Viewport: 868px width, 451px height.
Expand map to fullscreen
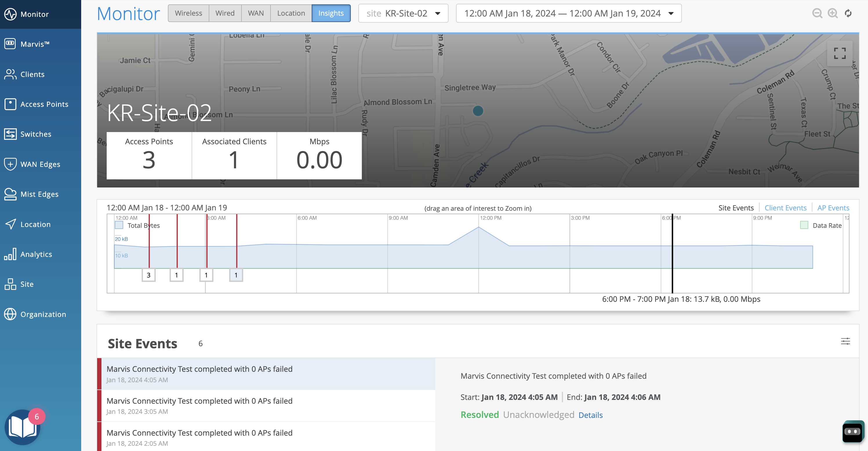click(x=840, y=53)
